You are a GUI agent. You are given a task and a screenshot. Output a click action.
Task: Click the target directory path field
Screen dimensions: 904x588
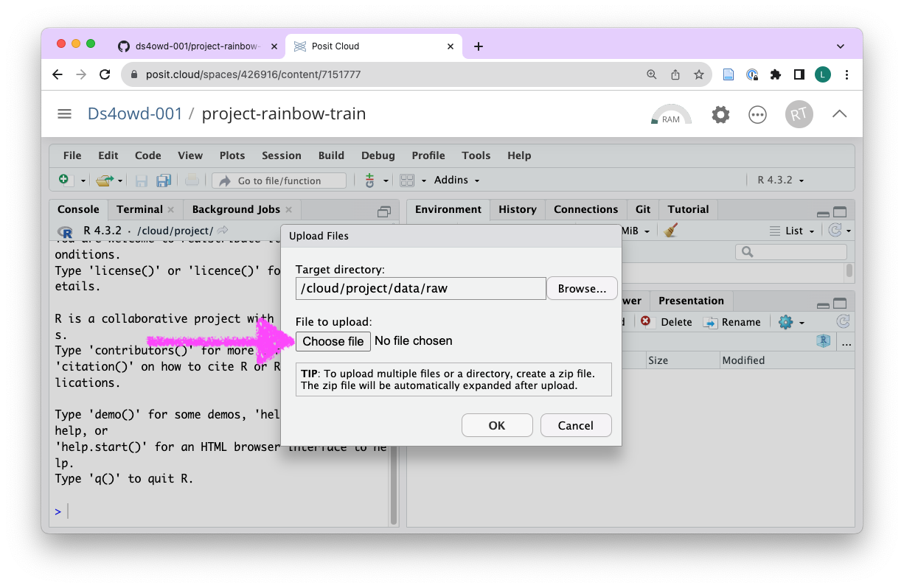(x=420, y=288)
